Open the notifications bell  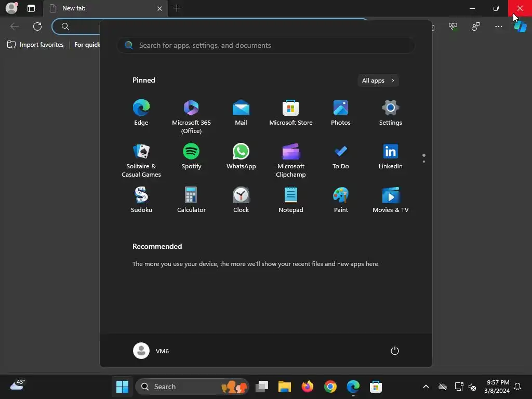[517, 387]
